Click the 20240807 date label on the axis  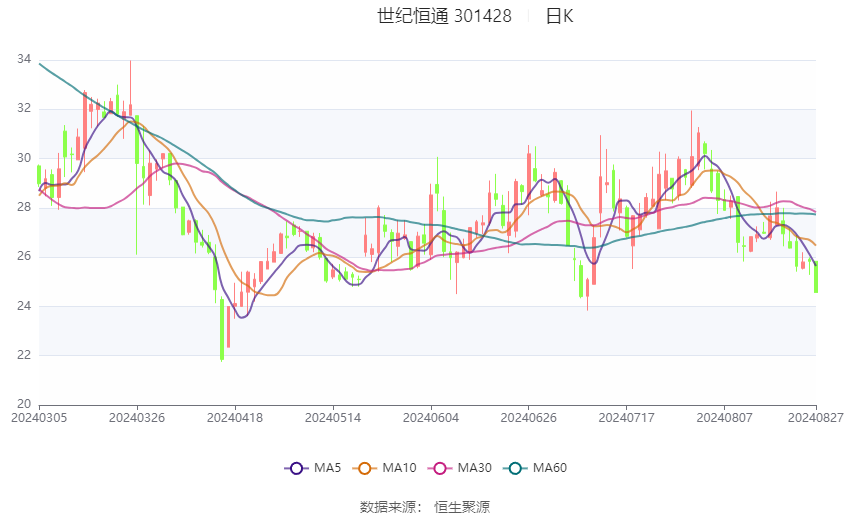pos(725,418)
